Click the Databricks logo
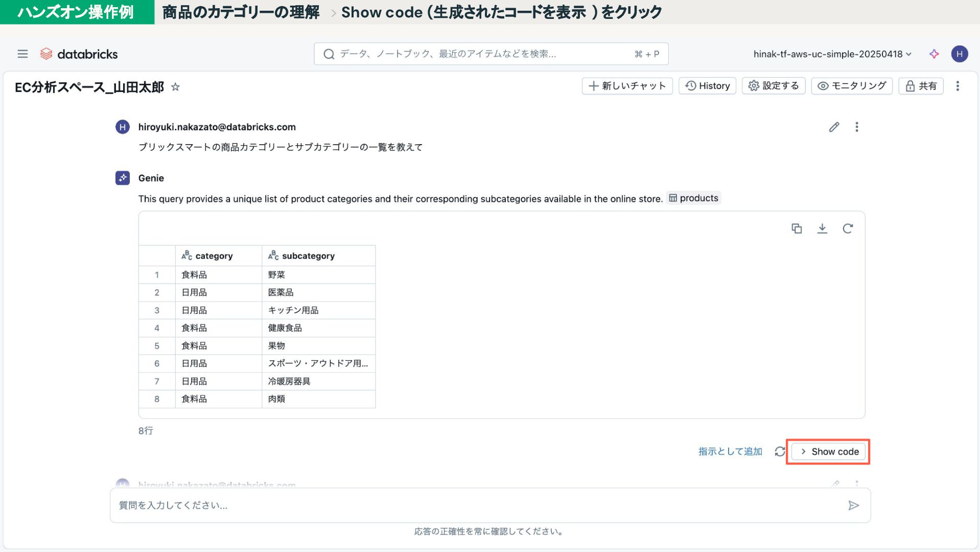The height and width of the screenshot is (552, 980). [x=79, y=54]
